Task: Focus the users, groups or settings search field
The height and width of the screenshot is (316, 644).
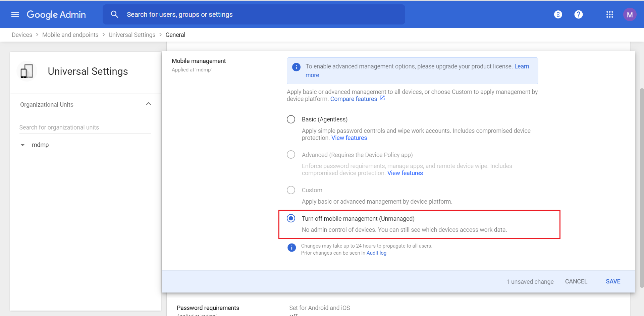Action: click(254, 14)
